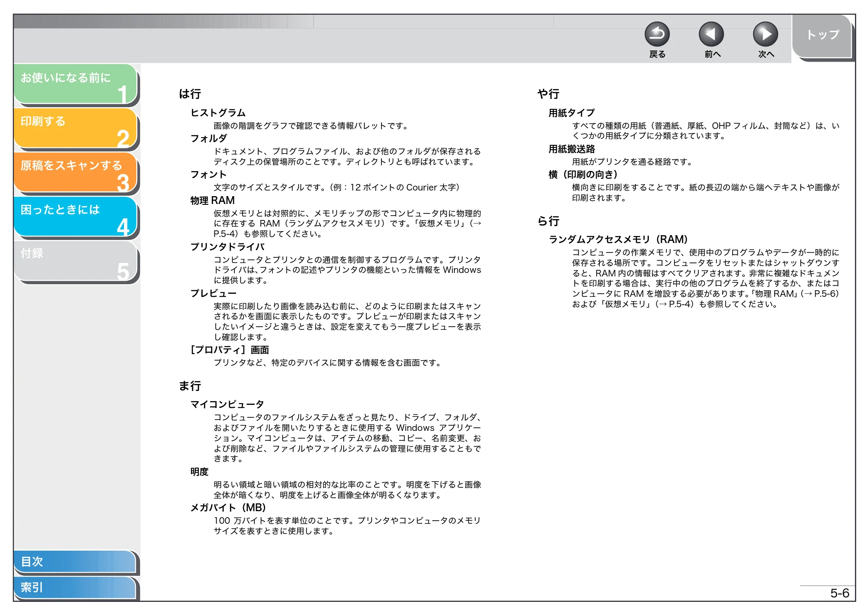Advance to next page with 次へ icon
The height and width of the screenshot is (614, 868).
click(x=766, y=34)
